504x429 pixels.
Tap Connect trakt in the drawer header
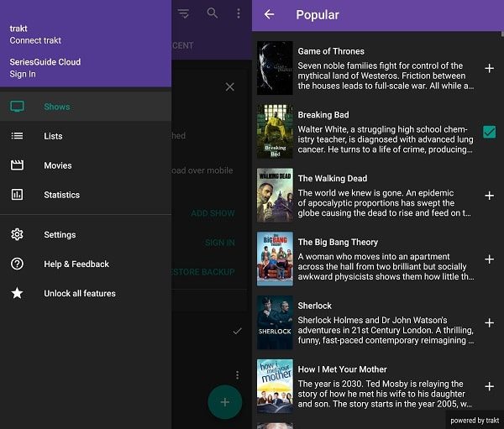click(x=35, y=40)
